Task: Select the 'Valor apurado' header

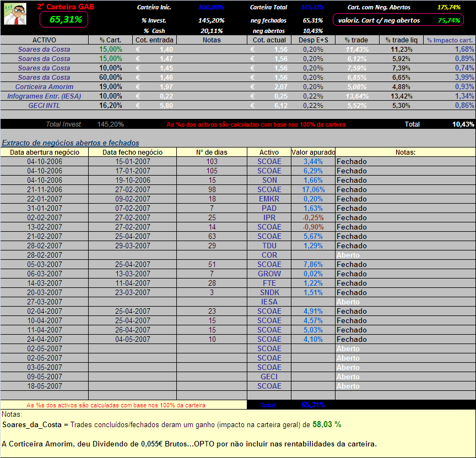Action: tap(313, 152)
